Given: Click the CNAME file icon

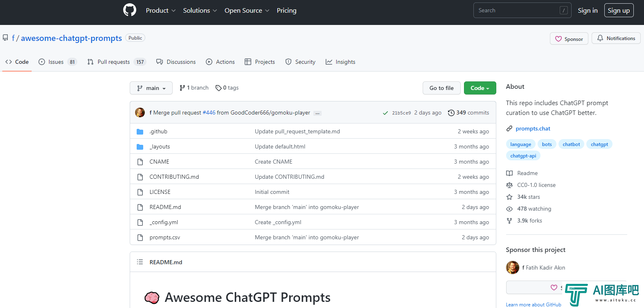Looking at the screenshot, I should point(140,162).
